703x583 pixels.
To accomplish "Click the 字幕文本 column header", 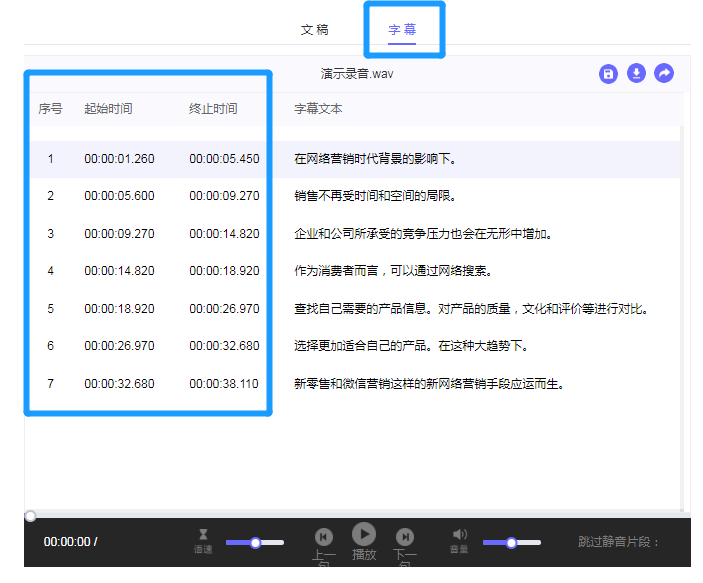I will coord(318,109).
